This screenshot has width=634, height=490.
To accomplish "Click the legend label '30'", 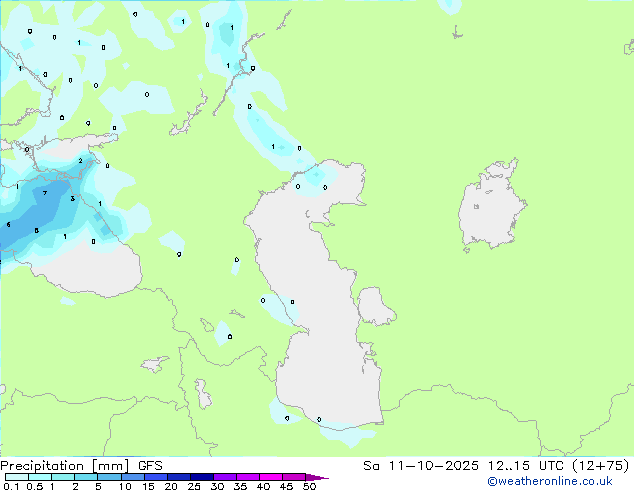I will coord(218,486).
